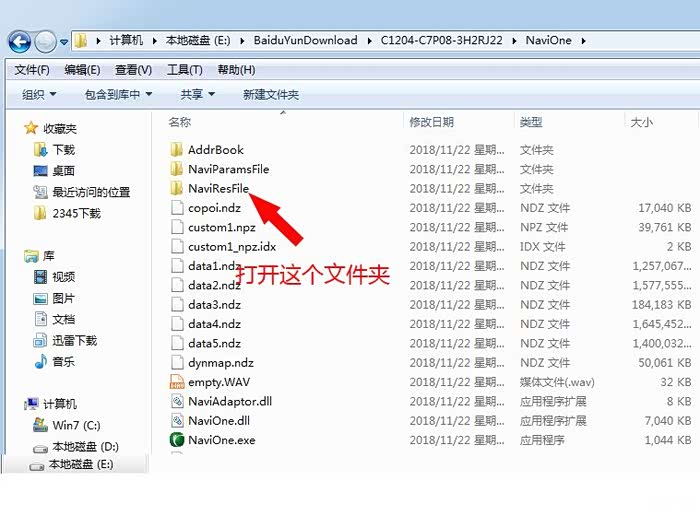This screenshot has width=700, height=516.
Task: Click 收藏夹 star icon
Action: click(31, 128)
